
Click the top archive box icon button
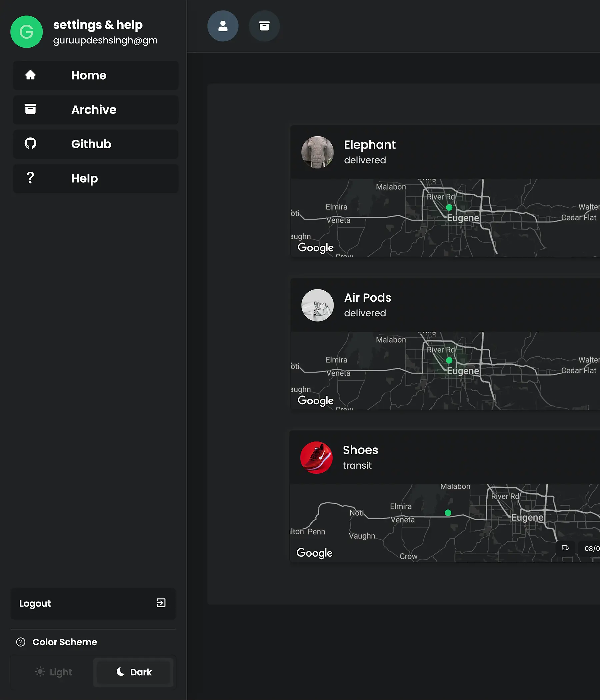264,26
